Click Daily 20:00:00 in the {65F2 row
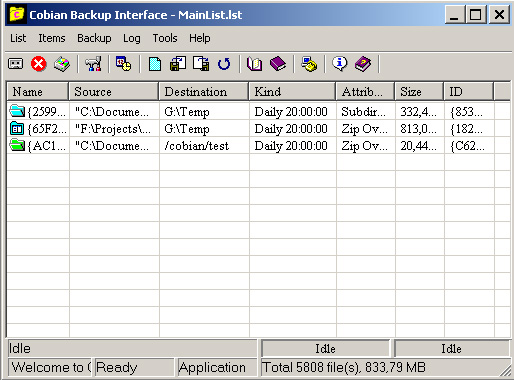 point(291,129)
